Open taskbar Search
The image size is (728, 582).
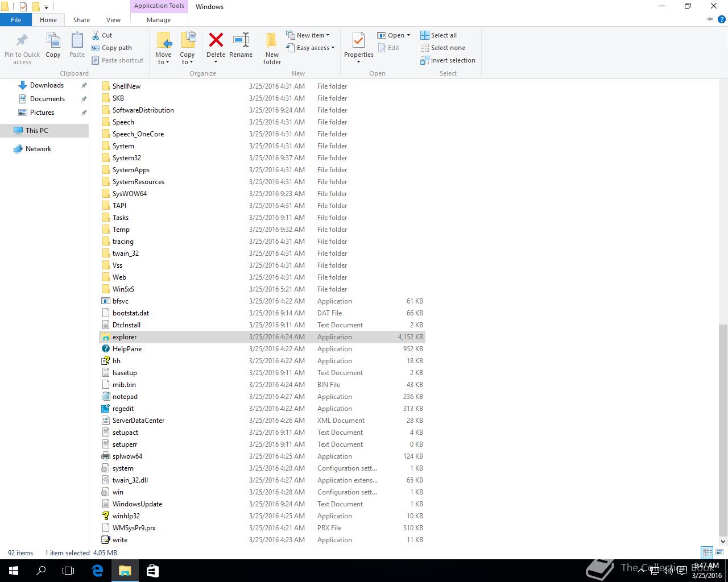coord(41,571)
